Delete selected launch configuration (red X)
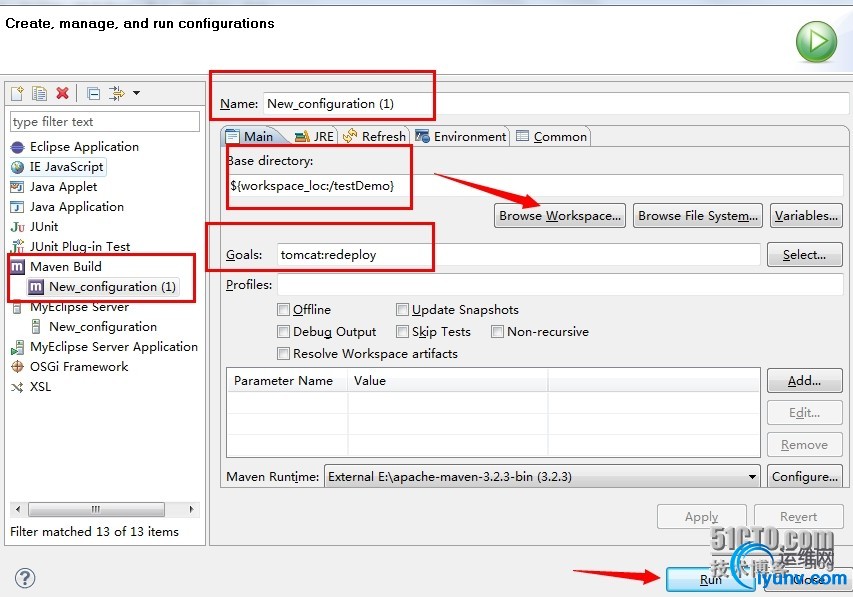The height and width of the screenshot is (597, 853). tap(63, 93)
